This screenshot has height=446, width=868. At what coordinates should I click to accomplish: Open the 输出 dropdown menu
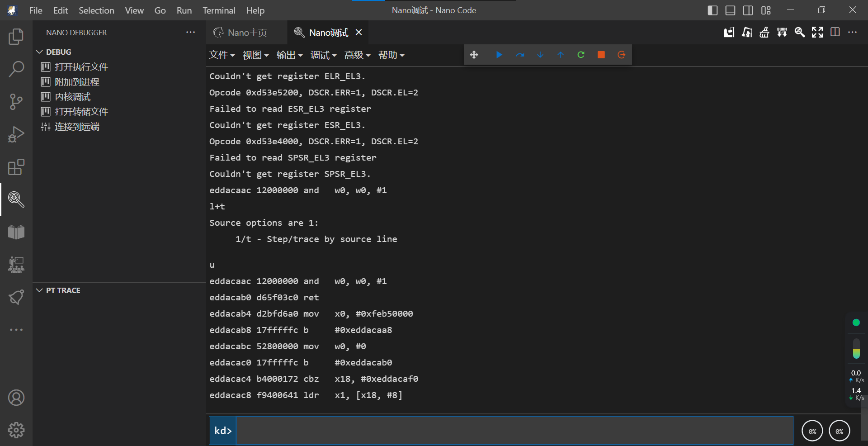tap(289, 55)
